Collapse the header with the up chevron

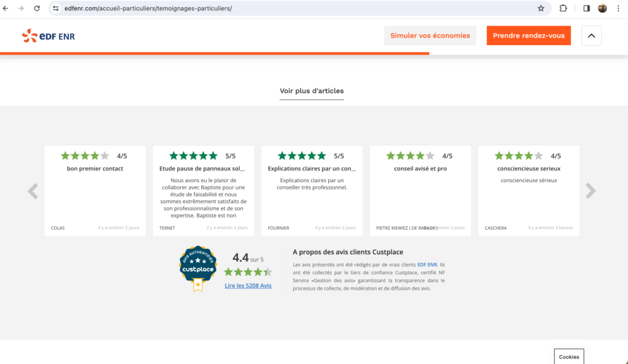(591, 36)
